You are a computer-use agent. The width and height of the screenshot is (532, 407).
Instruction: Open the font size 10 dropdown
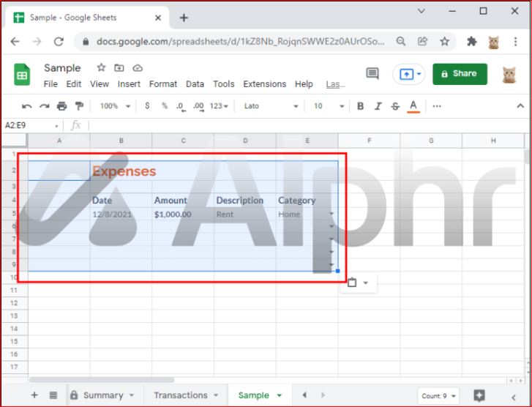point(329,106)
